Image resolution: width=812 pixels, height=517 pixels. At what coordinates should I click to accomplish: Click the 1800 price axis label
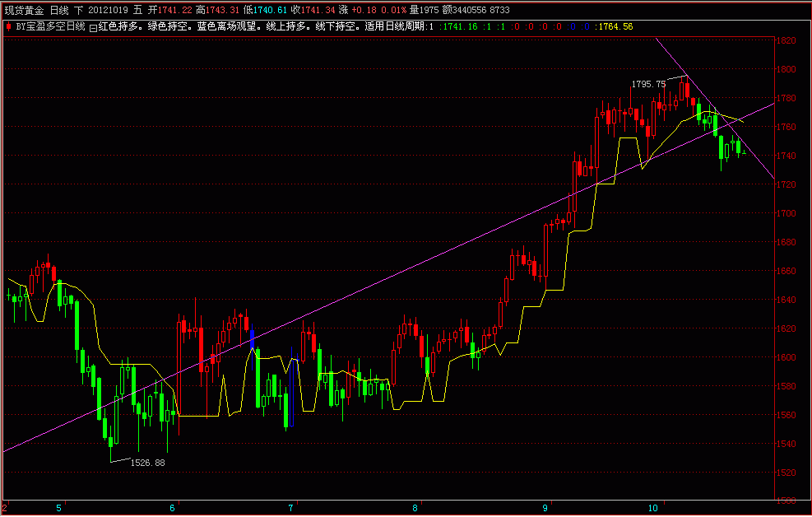click(786, 69)
